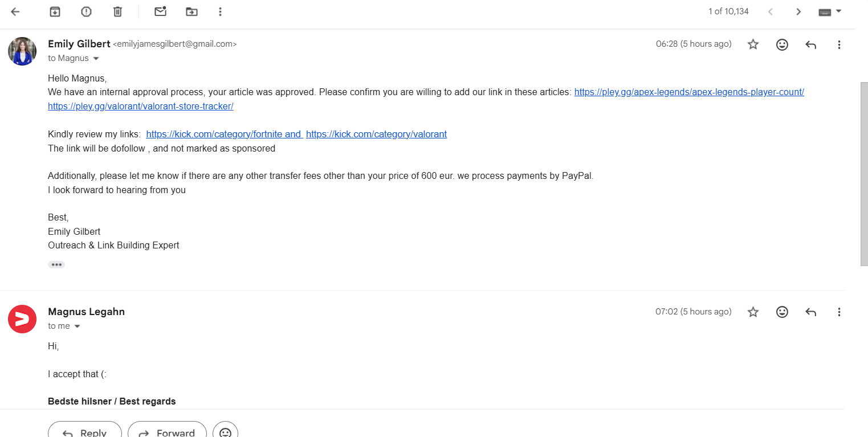Screen dimensions: 868x437
Task: Open more options in top toolbar
Action: 221,11
